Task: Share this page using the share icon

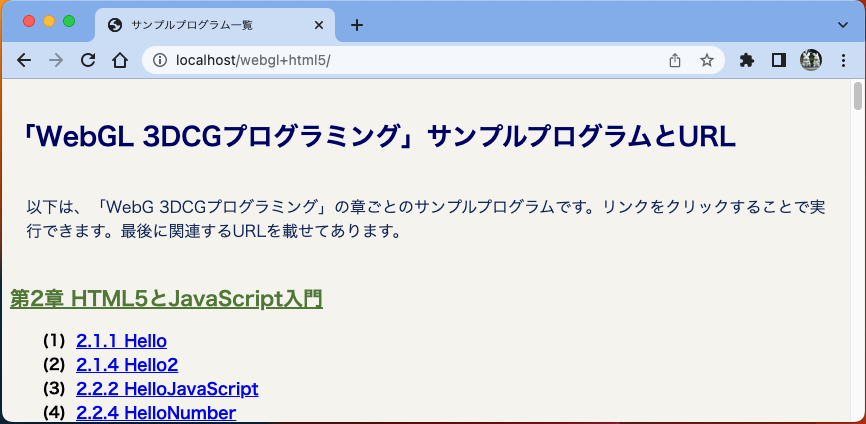Action: pyautogui.click(x=675, y=60)
